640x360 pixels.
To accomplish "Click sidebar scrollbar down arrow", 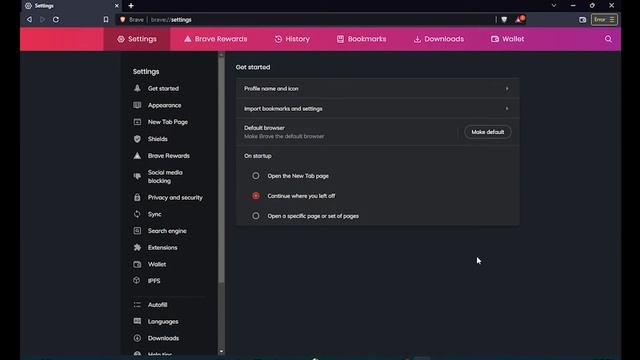I will pos(221,351).
